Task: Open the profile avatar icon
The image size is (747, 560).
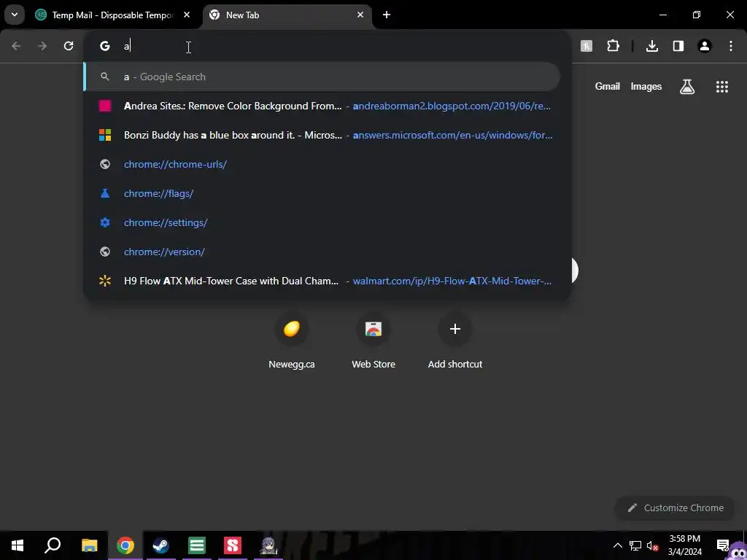Action: pos(705,46)
